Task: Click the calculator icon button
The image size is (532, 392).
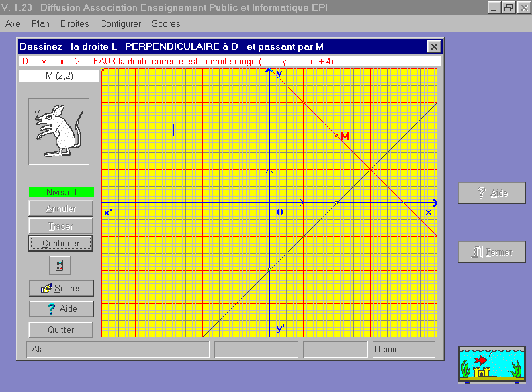Action: pyautogui.click(x=60, y=265)
